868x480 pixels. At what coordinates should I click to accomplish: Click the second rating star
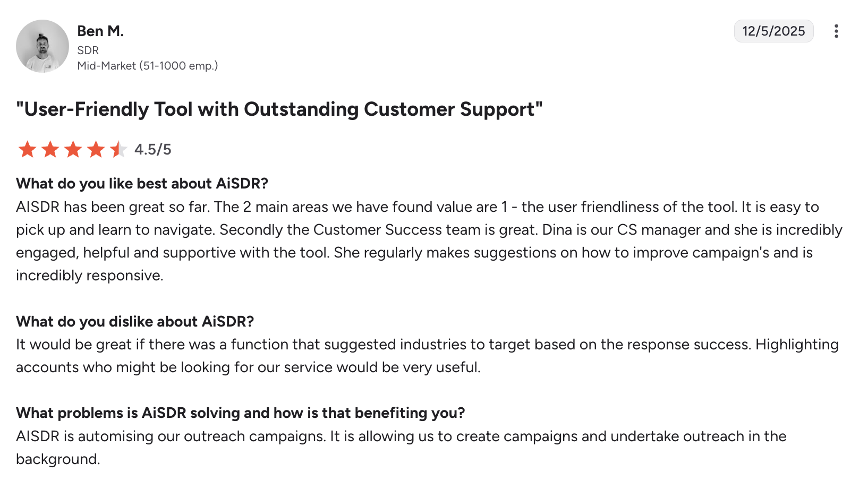click(x=50, y=150)
